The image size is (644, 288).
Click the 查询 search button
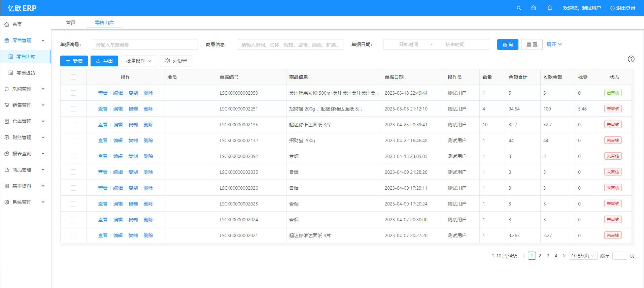508,44
